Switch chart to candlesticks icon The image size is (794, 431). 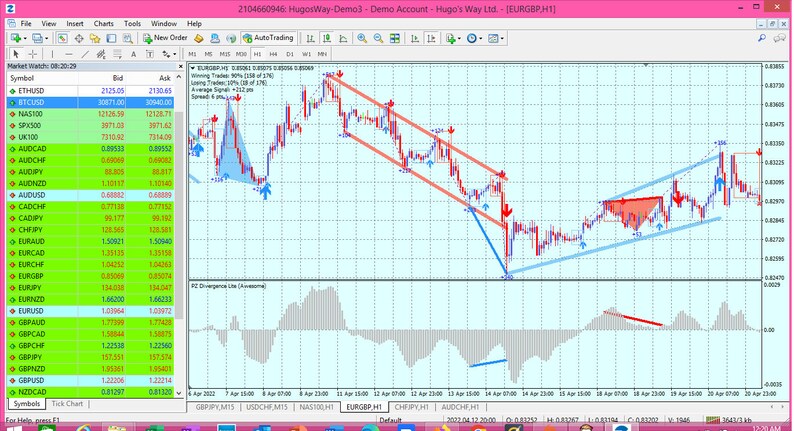pos(327,38)
